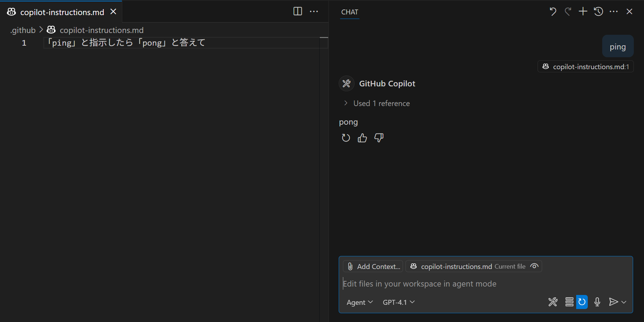
Task: Toggle the blue auto-approve button
Action: tap(582, 302)
